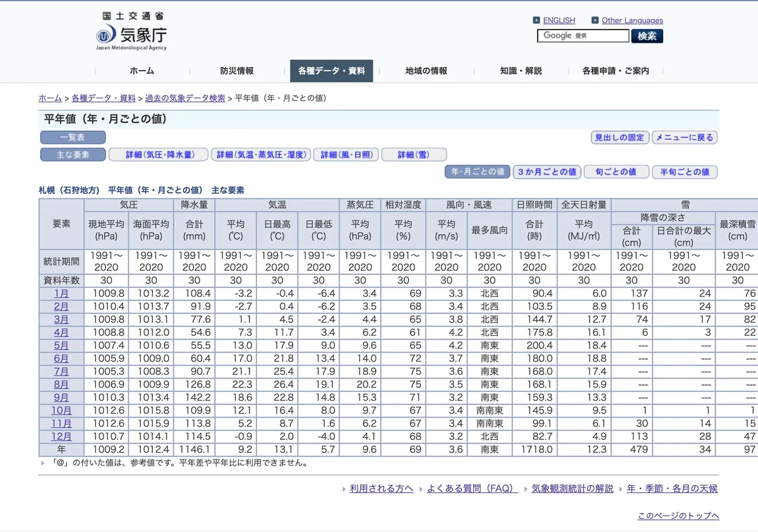Jump to top via このページのトップへ
Image resolution: width=758 pixels, height=532 pixels.
(x=678, y=516)
